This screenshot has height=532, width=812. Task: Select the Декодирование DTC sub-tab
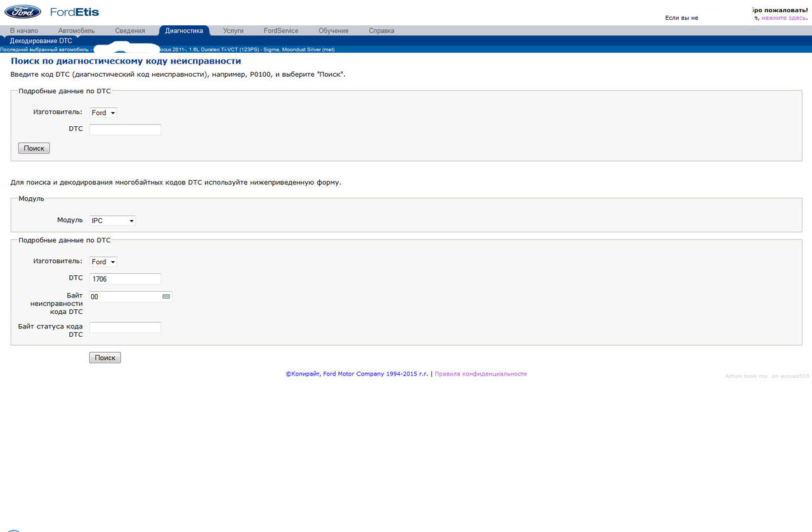point(41,41)
